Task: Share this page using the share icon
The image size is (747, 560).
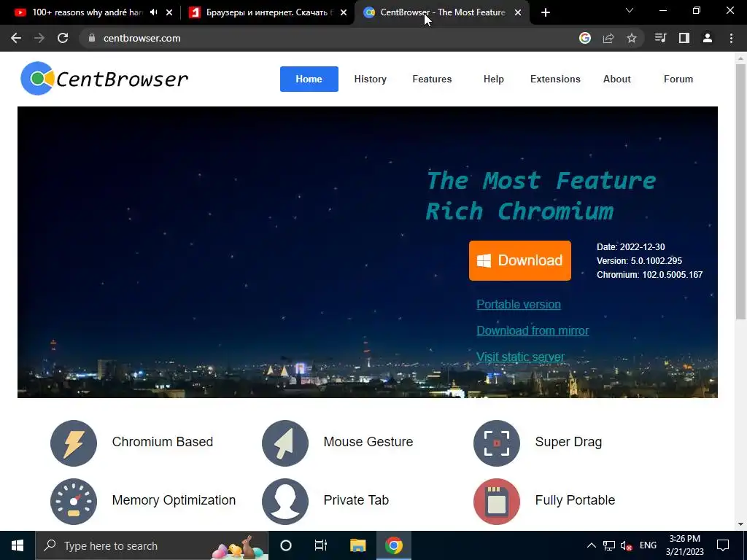Action: point(608,38)
